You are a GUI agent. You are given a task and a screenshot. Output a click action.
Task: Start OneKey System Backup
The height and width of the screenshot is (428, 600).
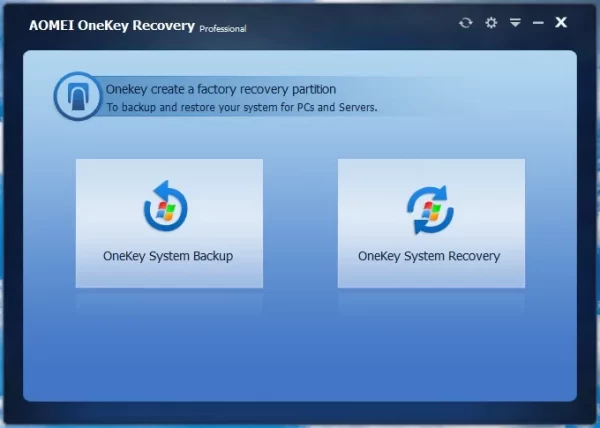point(169,223)
